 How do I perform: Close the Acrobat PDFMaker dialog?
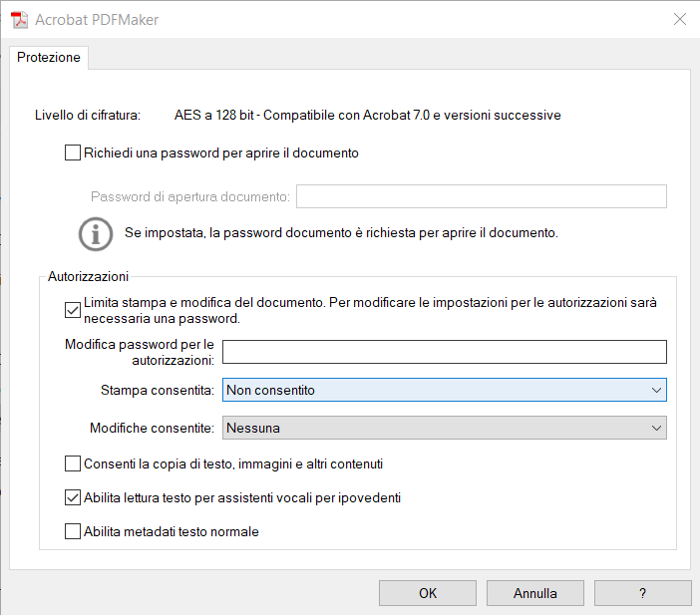[x=680, y=19]
